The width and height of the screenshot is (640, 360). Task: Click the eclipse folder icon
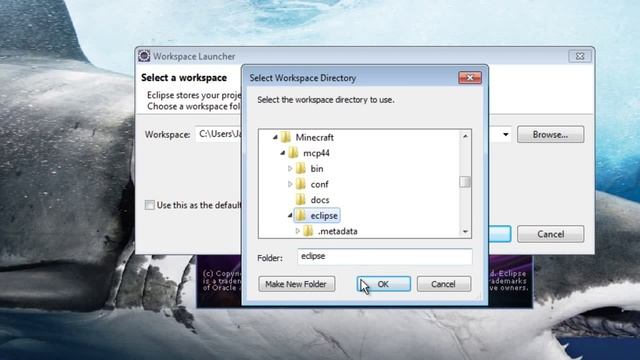pos(301,215)
